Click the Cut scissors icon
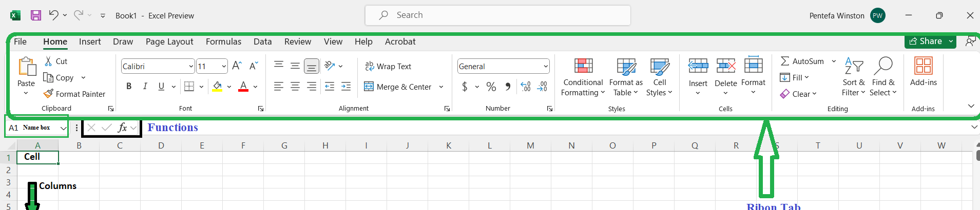 coord(48,61)
